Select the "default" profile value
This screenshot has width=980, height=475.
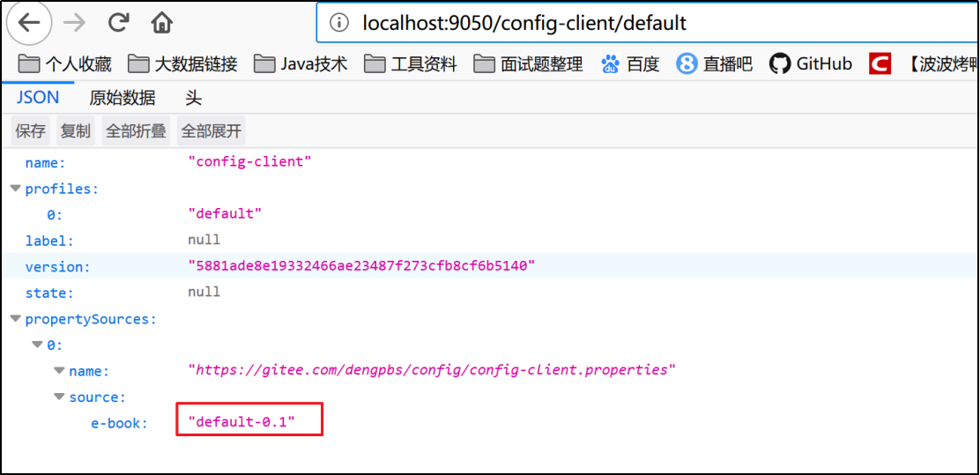click(225, 214)
